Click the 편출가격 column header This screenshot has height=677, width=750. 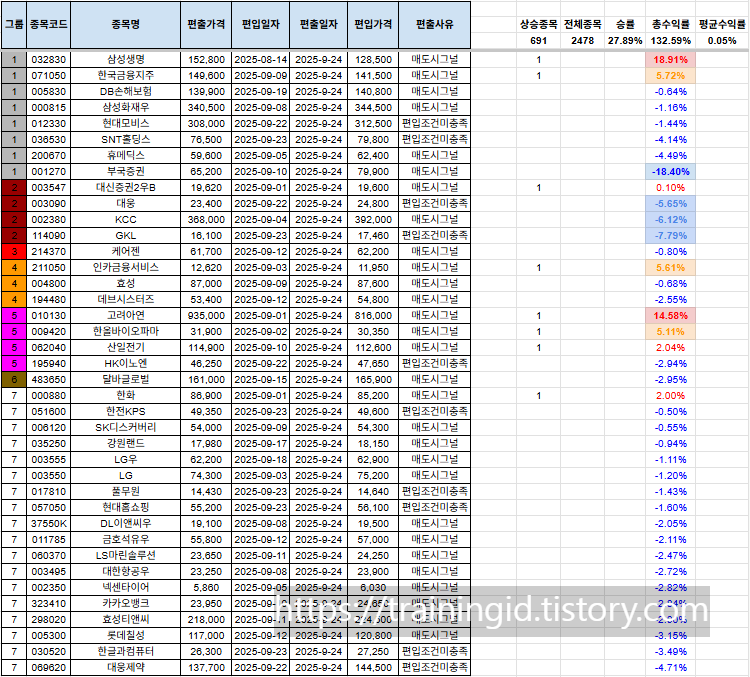[206, 24]
